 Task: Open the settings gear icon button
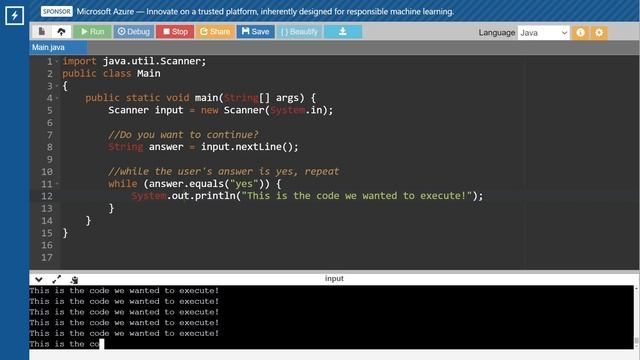(x=599, y=33)
